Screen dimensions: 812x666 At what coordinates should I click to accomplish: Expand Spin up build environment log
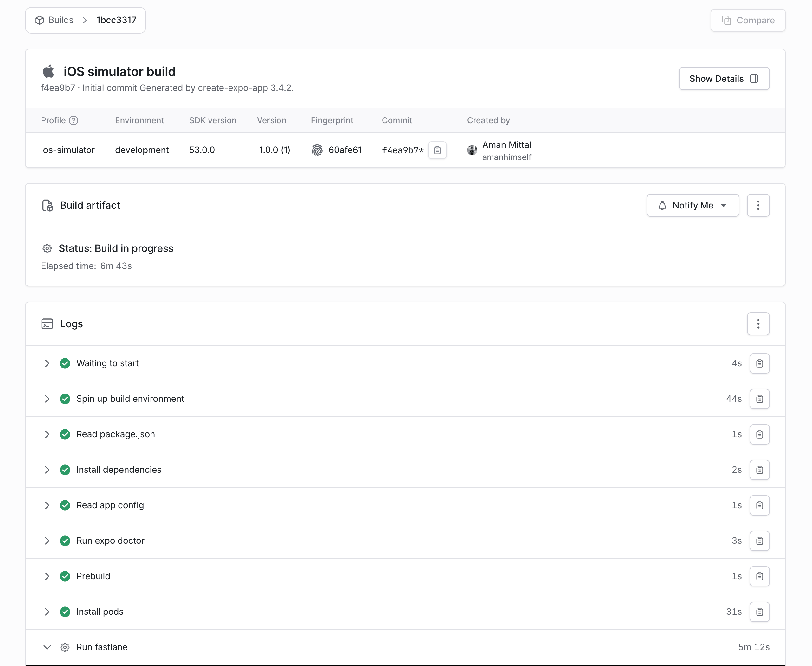[x=47, y=399]
